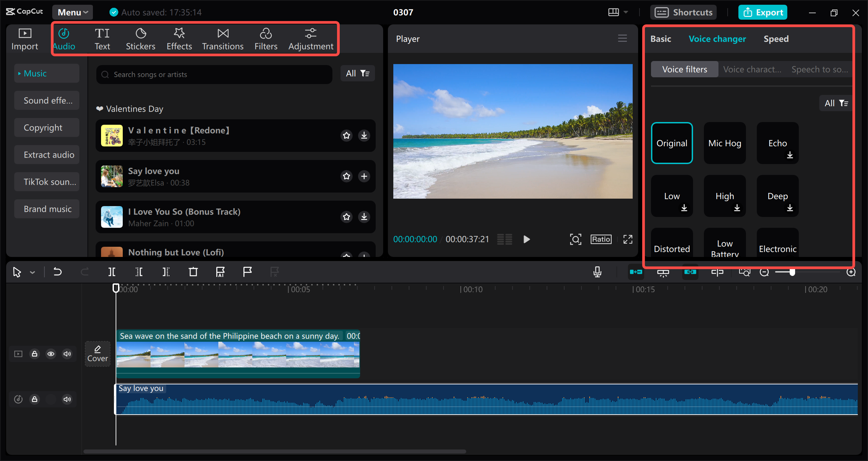868x461 pixels.
Task: Adjust the timeline zoom slider
Action: [x=792, y=272]
